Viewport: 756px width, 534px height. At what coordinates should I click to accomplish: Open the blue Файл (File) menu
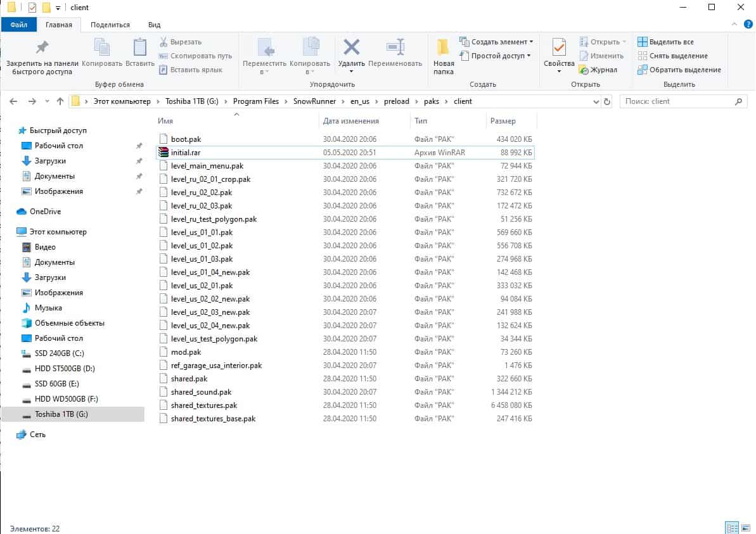click(x=18, y=25)
